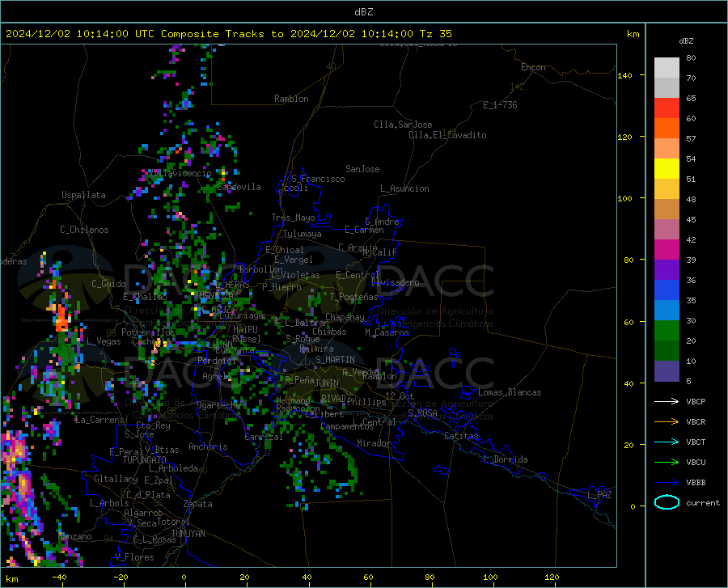Click the Encon label at upper right
This screenshot has height=588, width=728.
[x=533, y=67]
